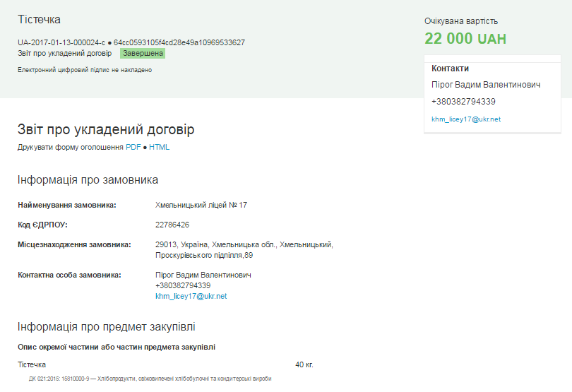The height and width of the screenshot is (392, 572).
Task: Click the Контактна особа замовника label
Action: click(69, 275)
